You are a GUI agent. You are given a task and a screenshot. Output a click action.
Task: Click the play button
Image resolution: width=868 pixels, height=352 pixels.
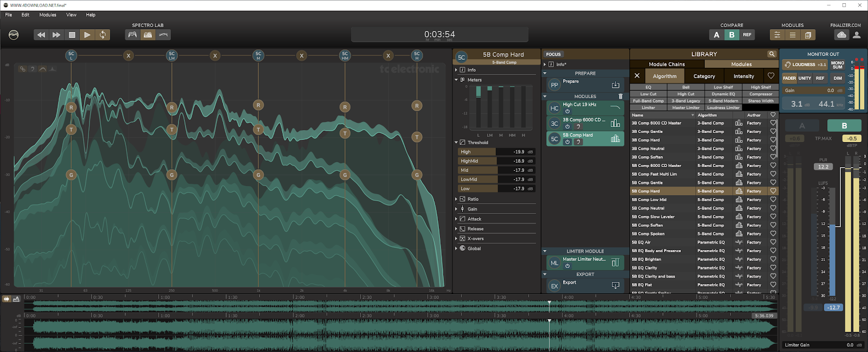pos(87,35)
